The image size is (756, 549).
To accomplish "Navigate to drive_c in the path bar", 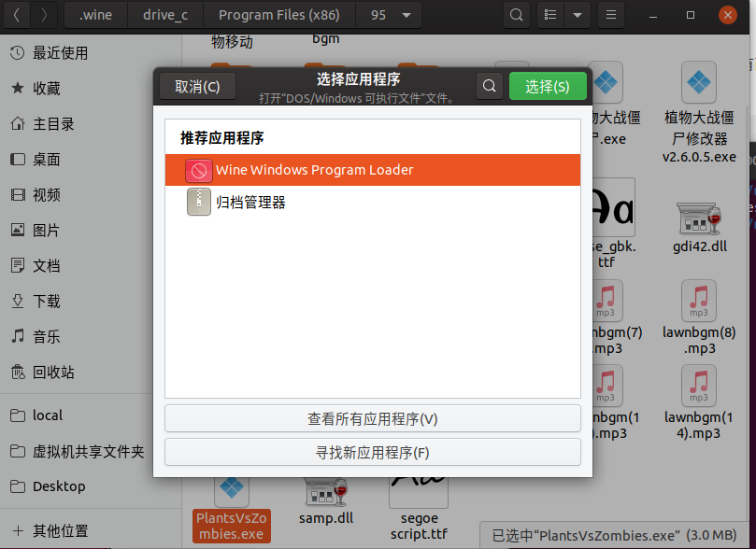I will coord(165,15).
